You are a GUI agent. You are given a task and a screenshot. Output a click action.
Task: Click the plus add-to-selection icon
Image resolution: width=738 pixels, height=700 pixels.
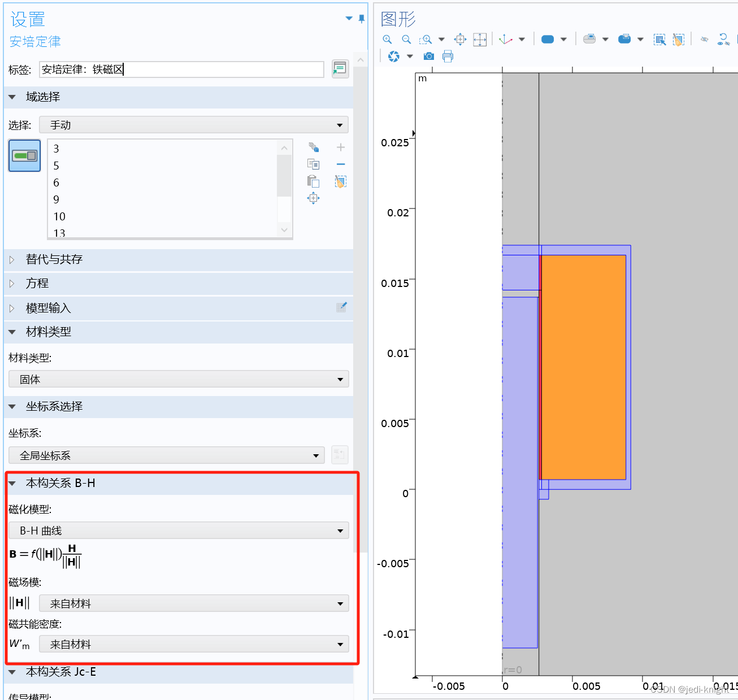click(341, 147)
